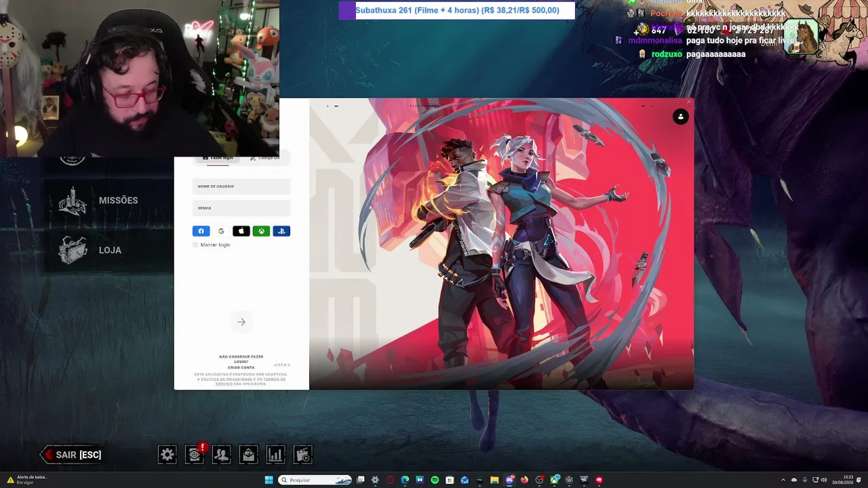Open the Alerta de baixa weather widget

tap(27, 480)
